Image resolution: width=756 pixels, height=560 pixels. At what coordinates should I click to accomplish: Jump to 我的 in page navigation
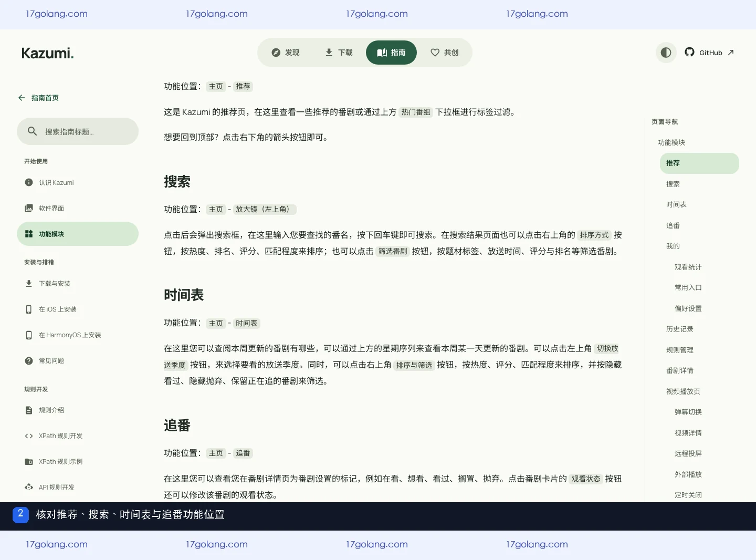[673, 246]
